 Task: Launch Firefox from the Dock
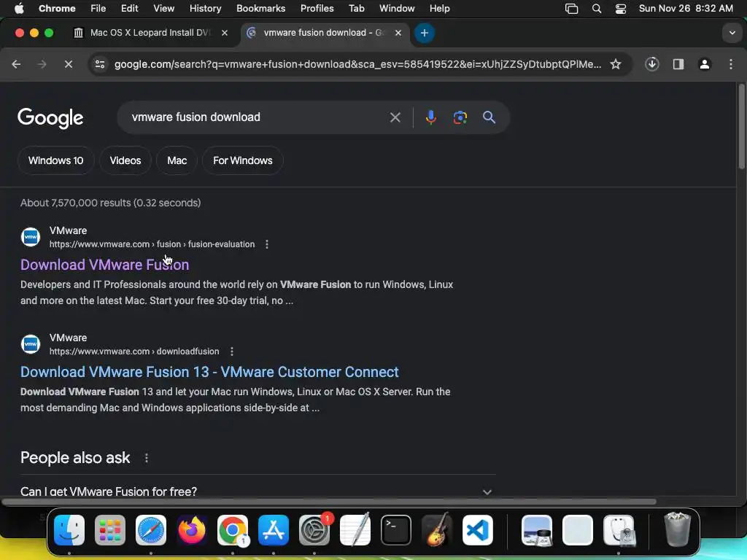[192, 530]
